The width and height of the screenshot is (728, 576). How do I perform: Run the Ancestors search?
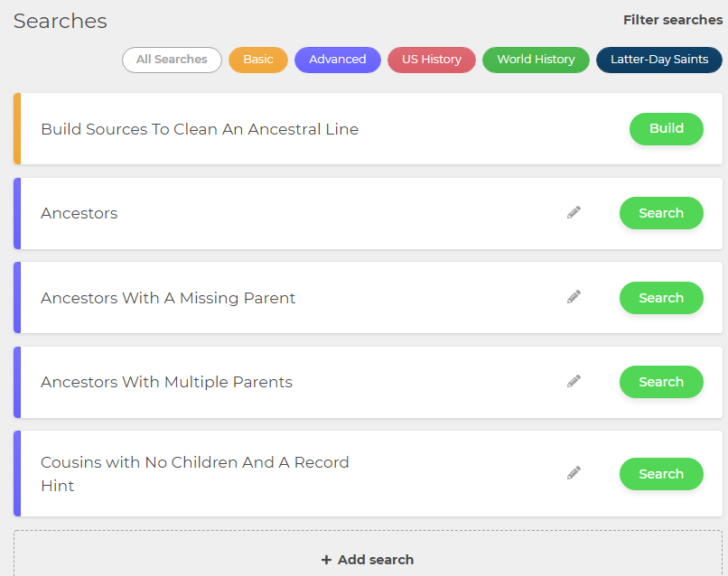pyautogui.click(x=661, y=213)
